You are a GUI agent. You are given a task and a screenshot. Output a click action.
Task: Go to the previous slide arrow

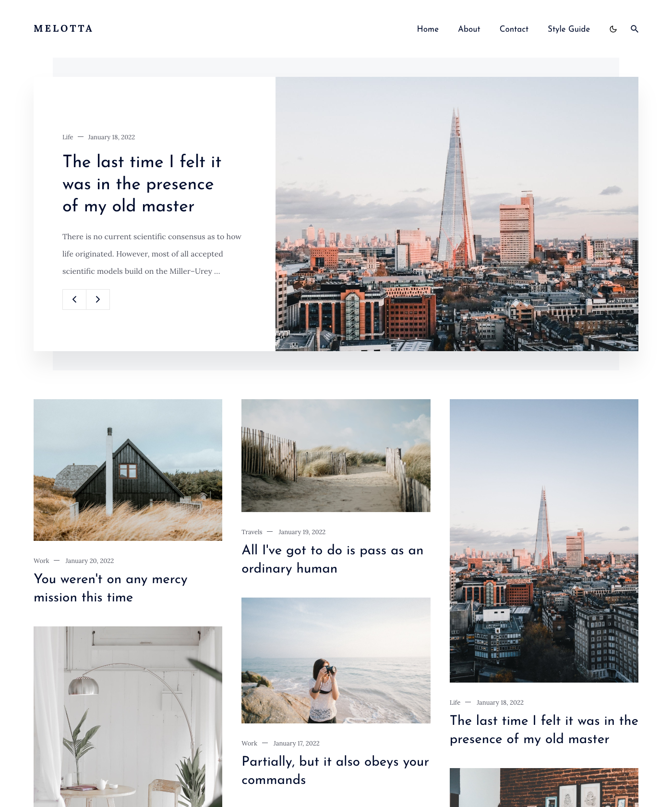(74, 299)
